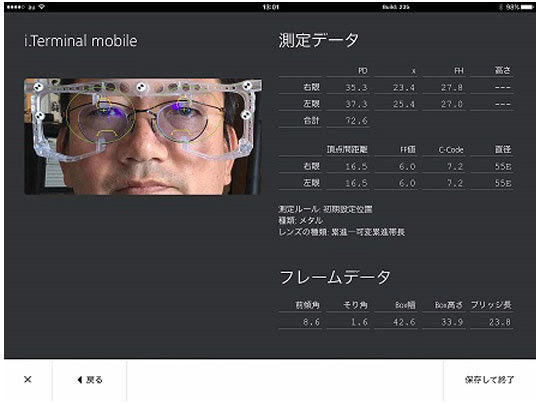The width and height of the screenshot is (540, 404).
Task: Select the ブリッジ長 column header
Action: click(x=491, y=305)
